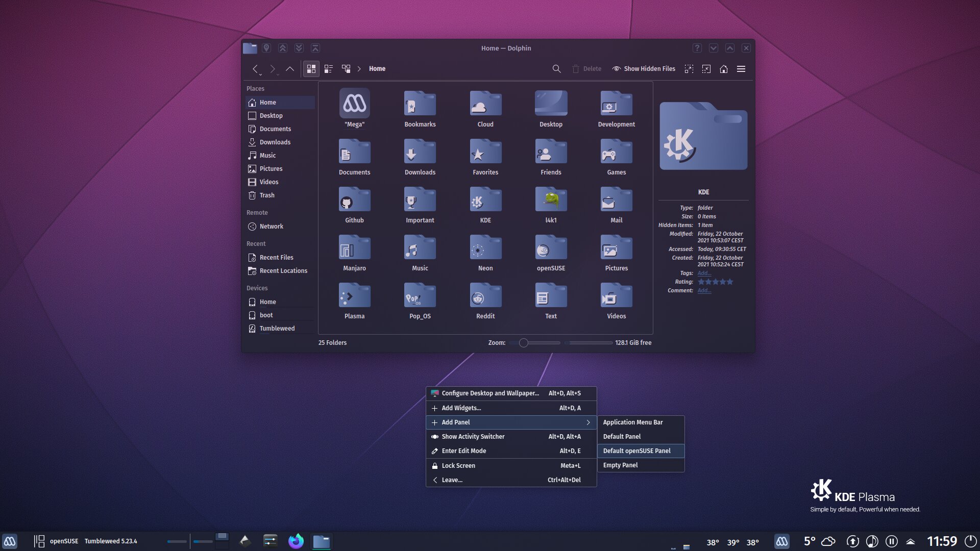Image resolution: width=980 pixels, height=551 pixels.
Task: Click the KDE folder preview thumbnail
Action: click(x=703, y=136)
